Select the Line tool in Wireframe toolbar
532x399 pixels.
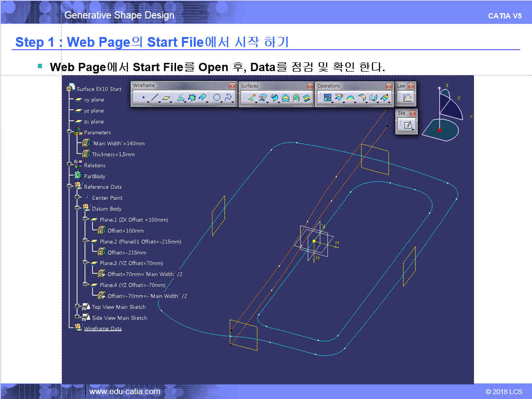[x=154, y=98]
